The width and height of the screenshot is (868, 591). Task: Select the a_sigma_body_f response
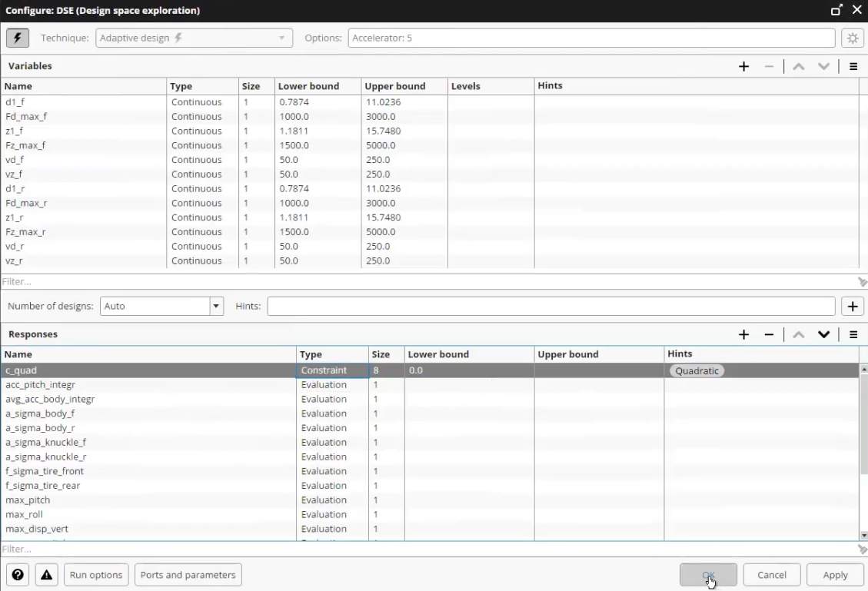point(40,413)
